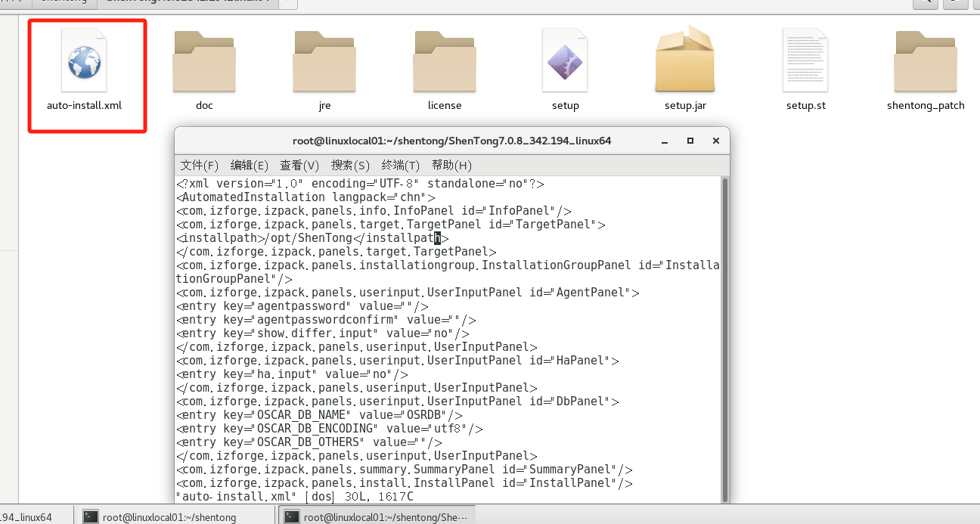
Task: Click the InfoPanel id line
Action: pyautogui.click(x=374, y=211)
